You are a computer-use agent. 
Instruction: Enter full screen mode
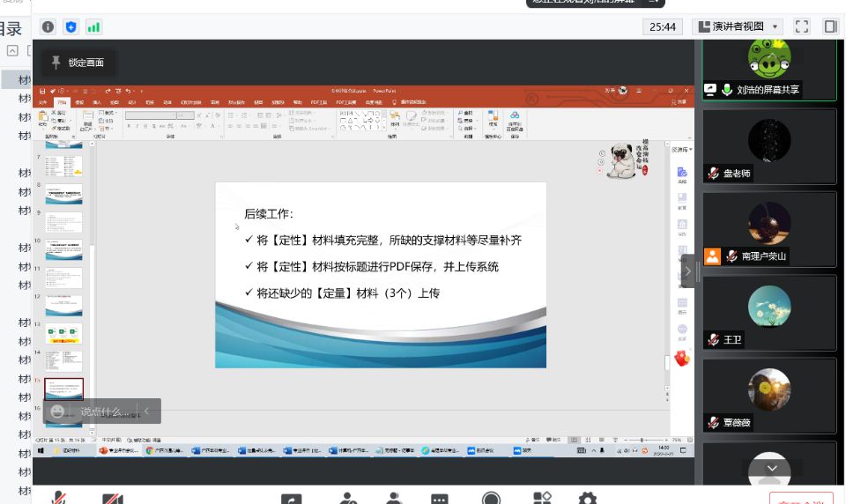pyautogui.click(x=801, y=26)
